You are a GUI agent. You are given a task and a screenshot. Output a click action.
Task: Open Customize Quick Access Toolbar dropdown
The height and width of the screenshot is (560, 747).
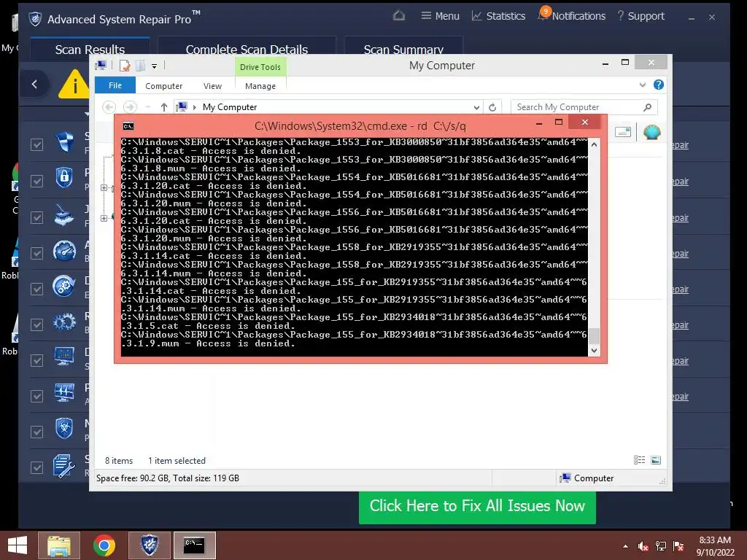155,66
